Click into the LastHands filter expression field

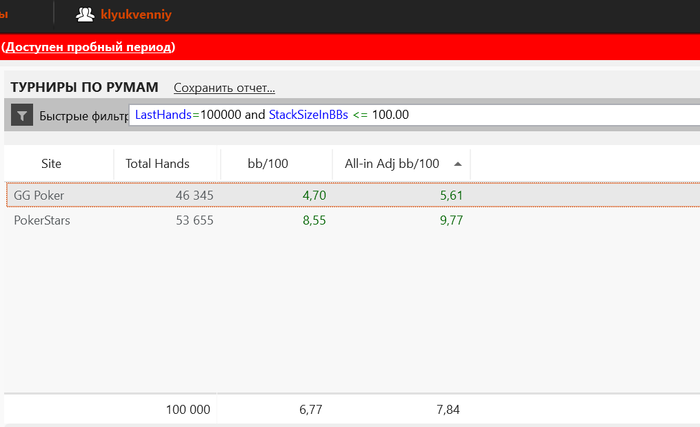tap(414, 115)
